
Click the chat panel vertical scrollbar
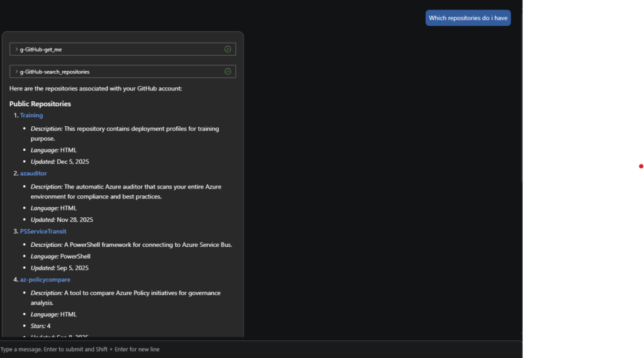click(521, 94)
